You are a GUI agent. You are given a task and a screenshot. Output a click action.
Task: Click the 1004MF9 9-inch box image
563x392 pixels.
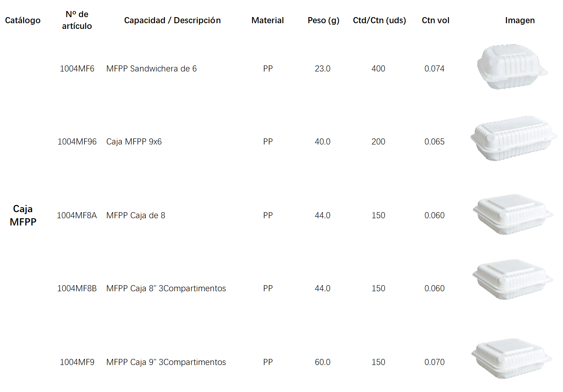coord(512,359)
